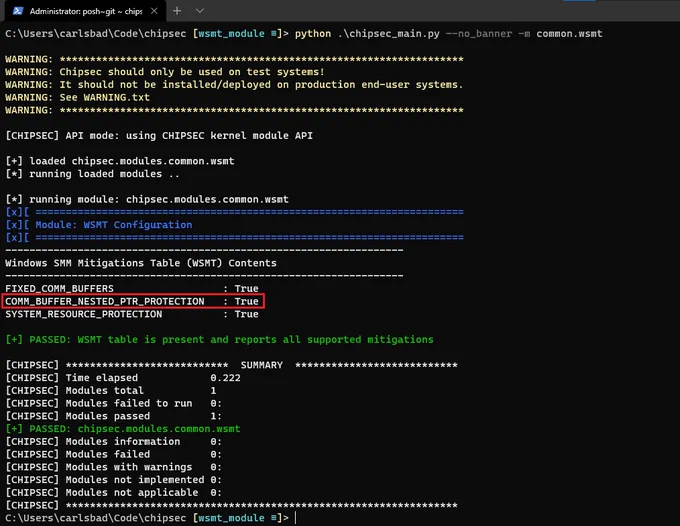Click the Time elapsed value 0.222
The width and height of the screenshot is (680, 526).
[x=225, y=378]
